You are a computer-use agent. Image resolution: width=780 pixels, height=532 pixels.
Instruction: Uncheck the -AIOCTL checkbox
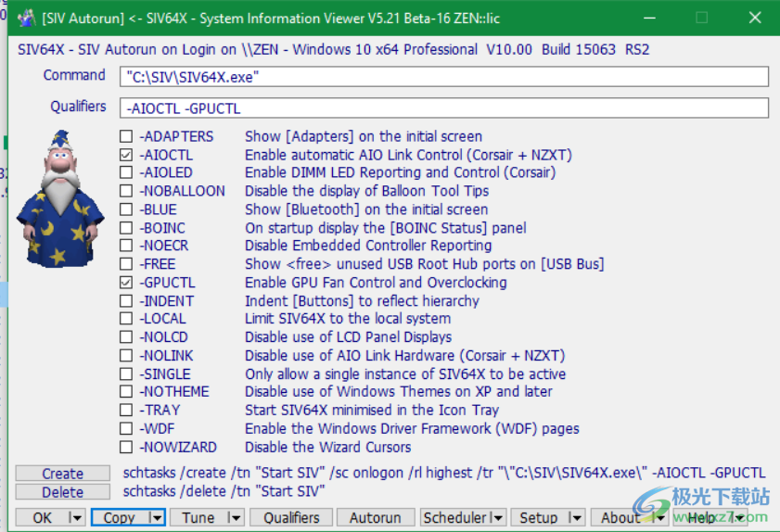(126, 155)
